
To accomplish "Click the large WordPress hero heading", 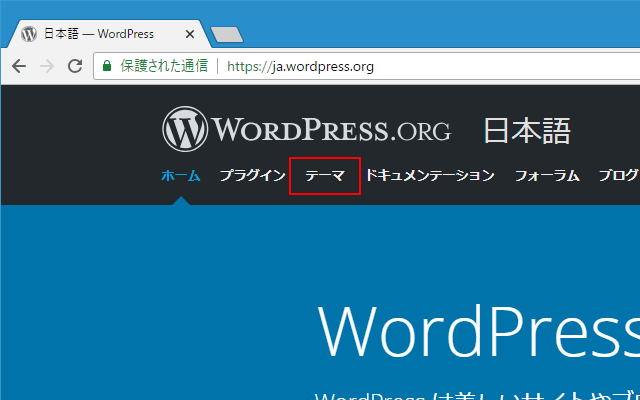I will point(478,331).
